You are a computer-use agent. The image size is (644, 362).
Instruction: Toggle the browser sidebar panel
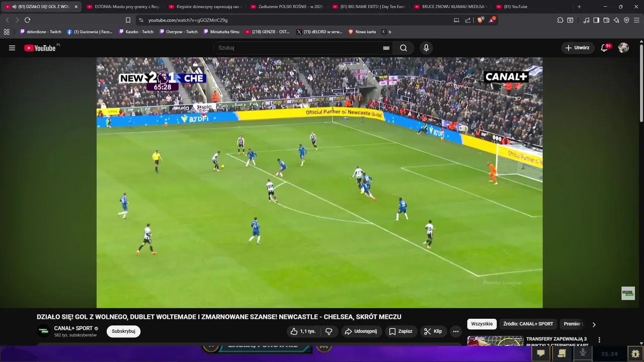[596, 20]
